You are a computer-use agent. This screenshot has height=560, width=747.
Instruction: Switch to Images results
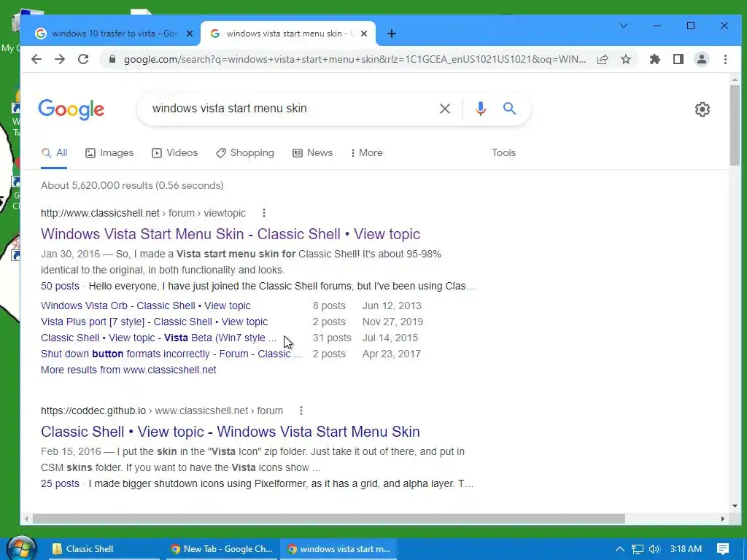pos(109,153)
